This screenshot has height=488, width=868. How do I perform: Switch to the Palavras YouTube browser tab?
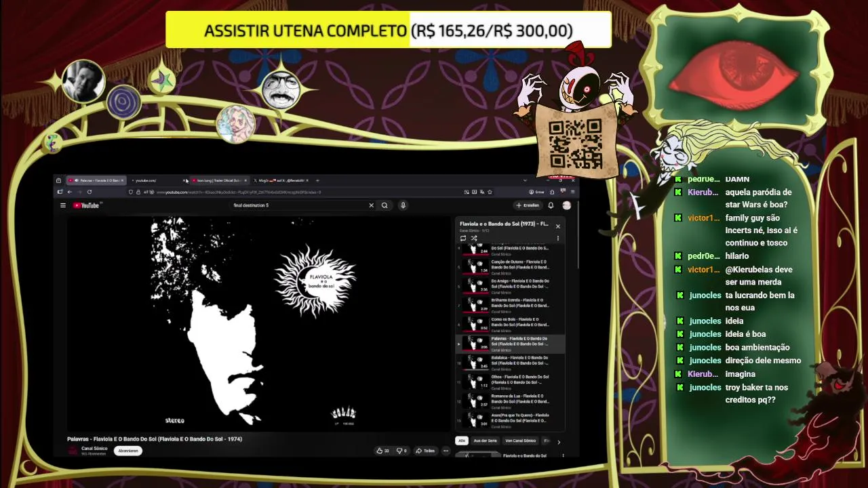(97, 180)
